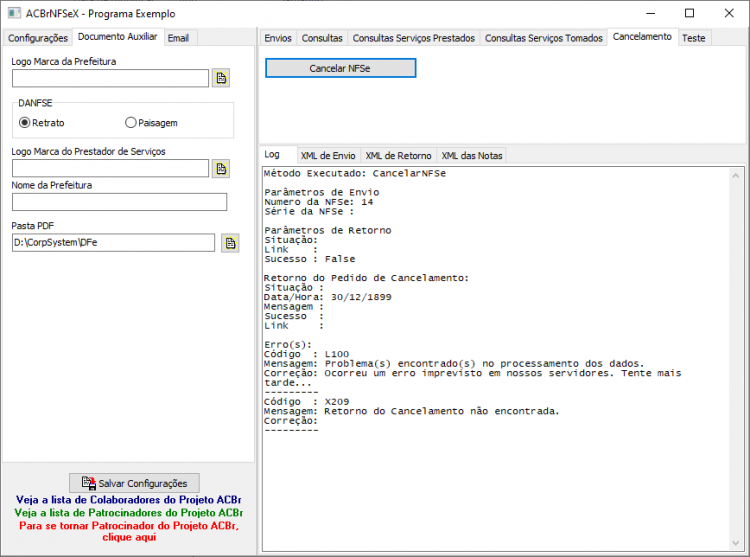Image resolution: width=750 pixels, height=557 pixels.
Task: Browse for Logo Marca da Prefeitura file
Action: pos(221,78)
